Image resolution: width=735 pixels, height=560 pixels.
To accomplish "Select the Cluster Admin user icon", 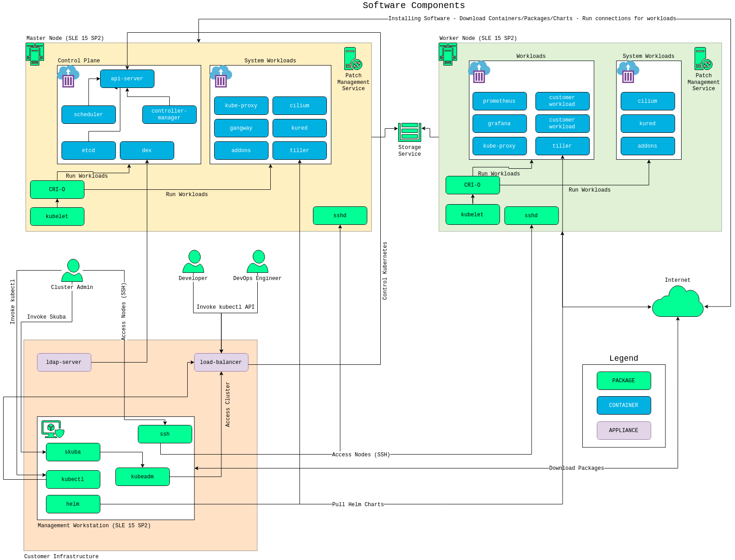I will [72, 270].
